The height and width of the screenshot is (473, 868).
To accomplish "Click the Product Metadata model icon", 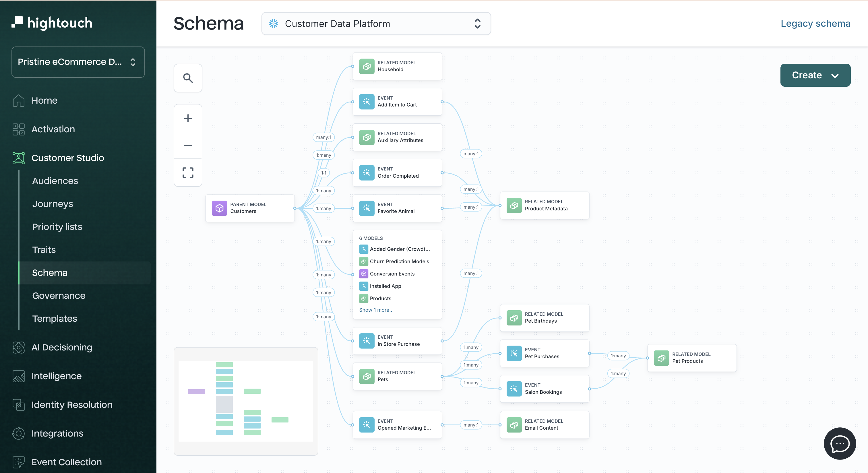I will [x=514, y=206].
